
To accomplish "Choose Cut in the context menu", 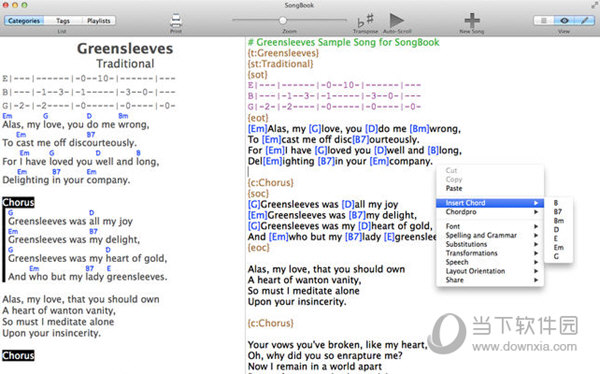I will coord(451,170).
